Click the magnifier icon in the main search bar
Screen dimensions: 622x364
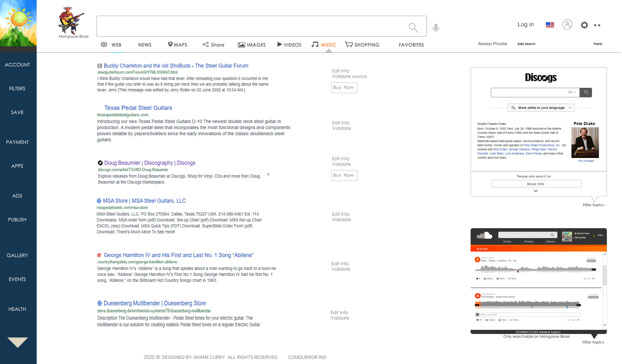(x=413, y=27)
